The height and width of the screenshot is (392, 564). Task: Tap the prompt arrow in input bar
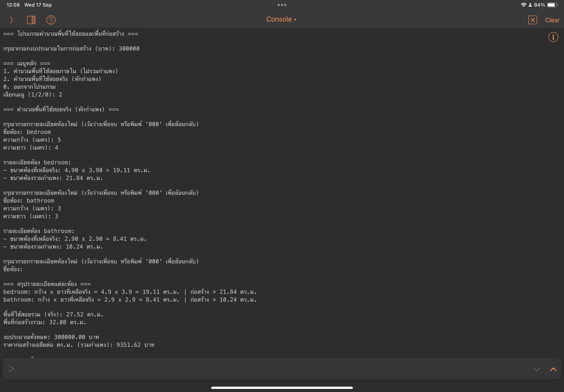(11, 369)
